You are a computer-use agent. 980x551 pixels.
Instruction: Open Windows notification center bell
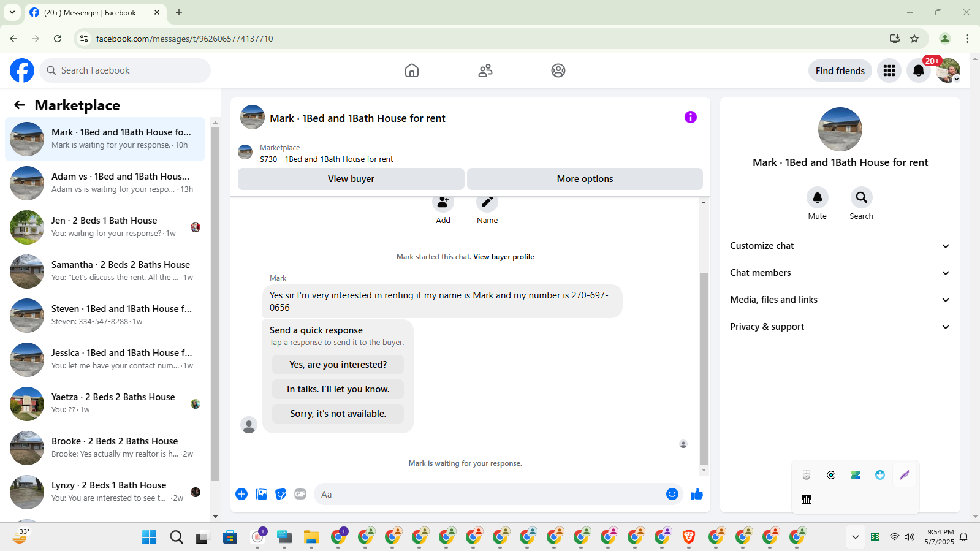tap(963, 538)
